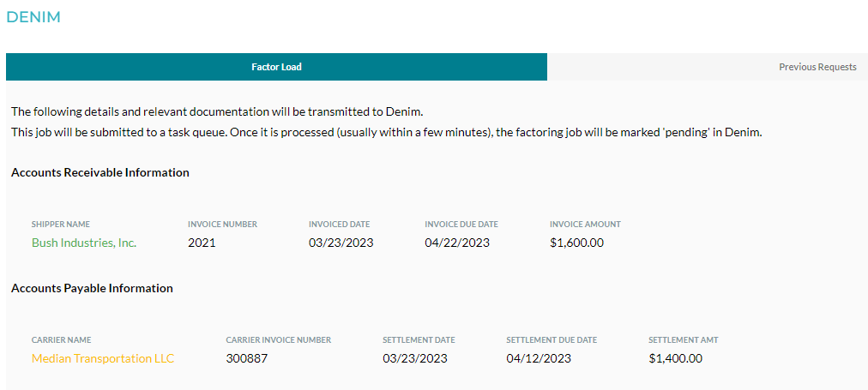This screenshot has width=868, height=390.
Task: Open Median Transportation LLC carrier link
Action: (x=103, y=358)
